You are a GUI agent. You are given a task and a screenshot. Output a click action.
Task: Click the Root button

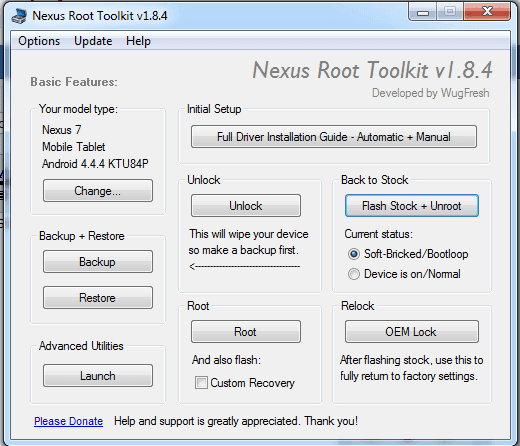click(246, 332)
